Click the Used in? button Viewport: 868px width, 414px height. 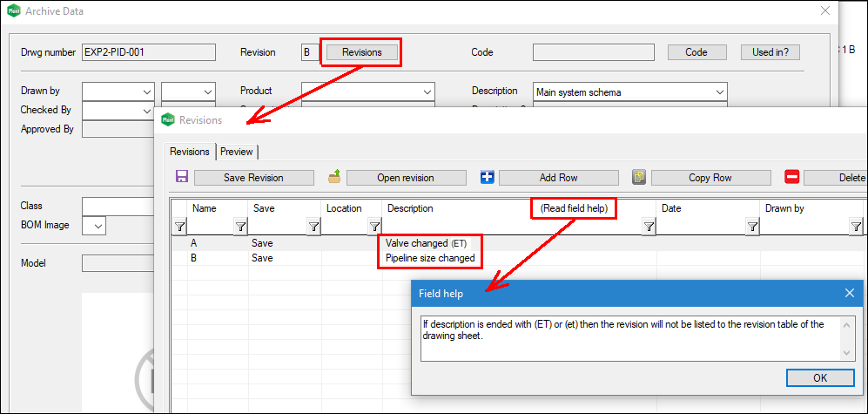(770, 52)
